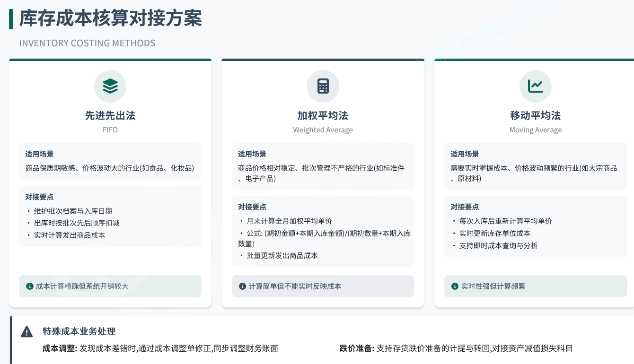Select the 先进先出法 card title

pyautogui.click(x=110, y=115)
